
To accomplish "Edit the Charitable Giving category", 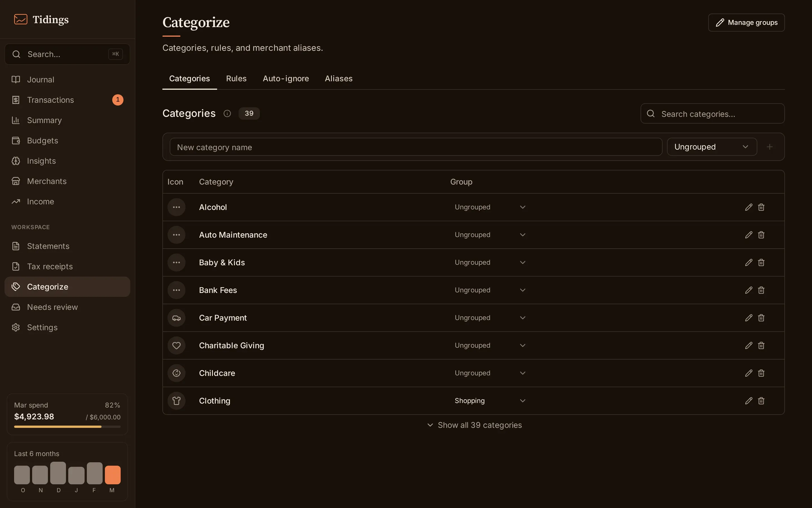I will (x=749, y=345).
